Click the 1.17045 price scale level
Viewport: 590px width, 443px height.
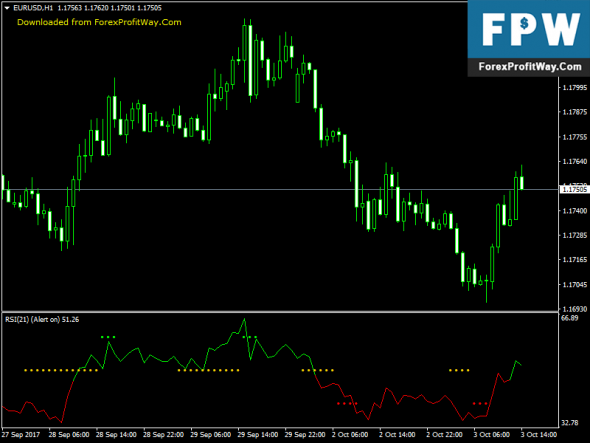point(575,285)
